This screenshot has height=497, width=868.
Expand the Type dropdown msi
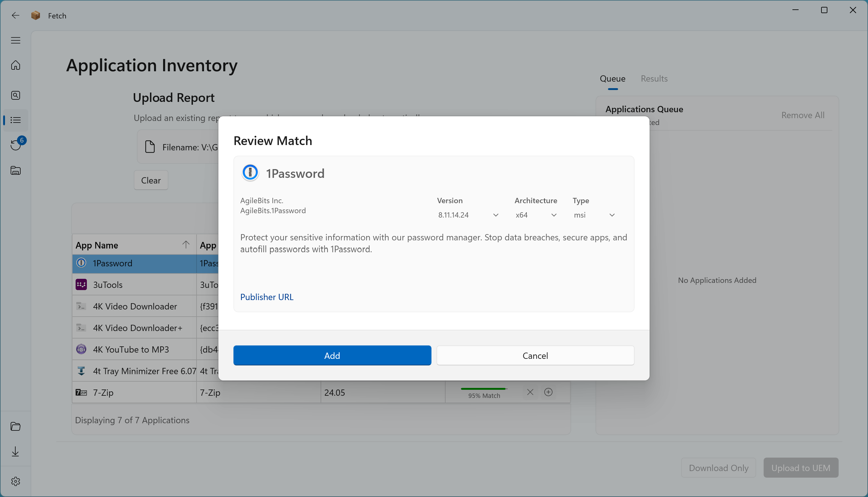click(594, 215)
